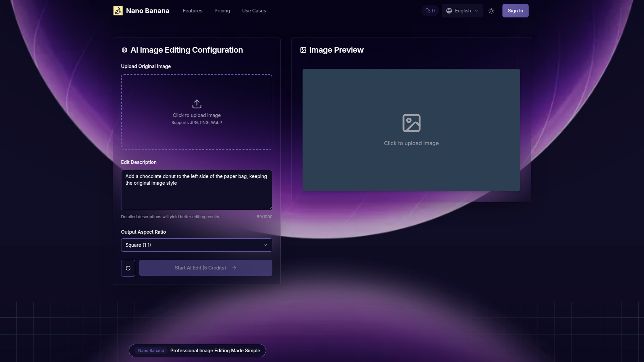
Task: Open the Features menu item
Action: tap(193, 11)
